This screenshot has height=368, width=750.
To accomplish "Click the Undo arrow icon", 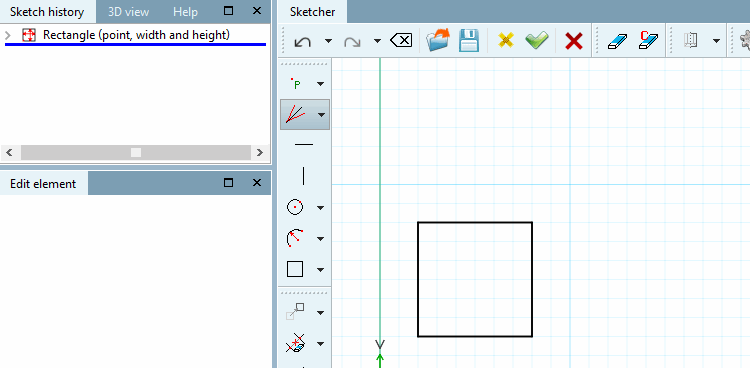I will [x=302, y=41].
